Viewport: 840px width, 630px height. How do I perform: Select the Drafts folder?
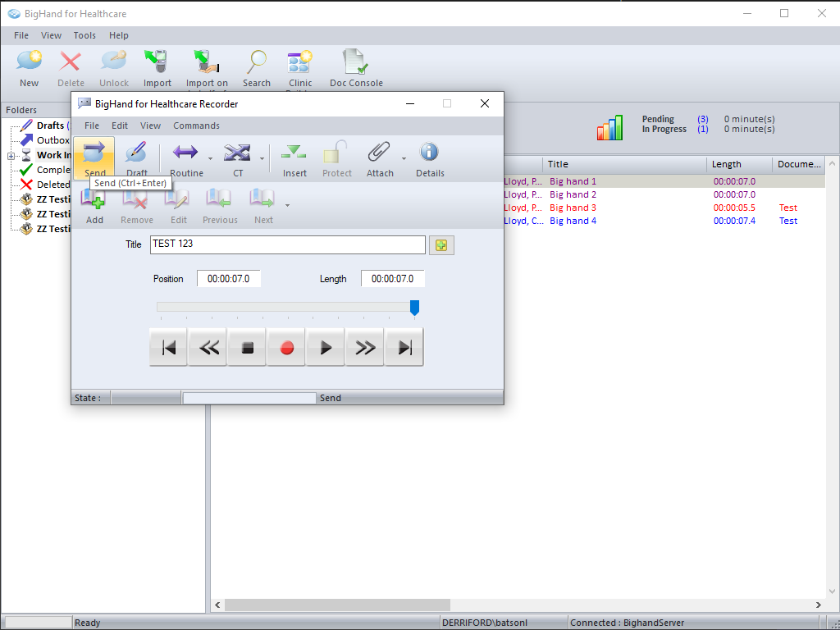click(45, 126)
